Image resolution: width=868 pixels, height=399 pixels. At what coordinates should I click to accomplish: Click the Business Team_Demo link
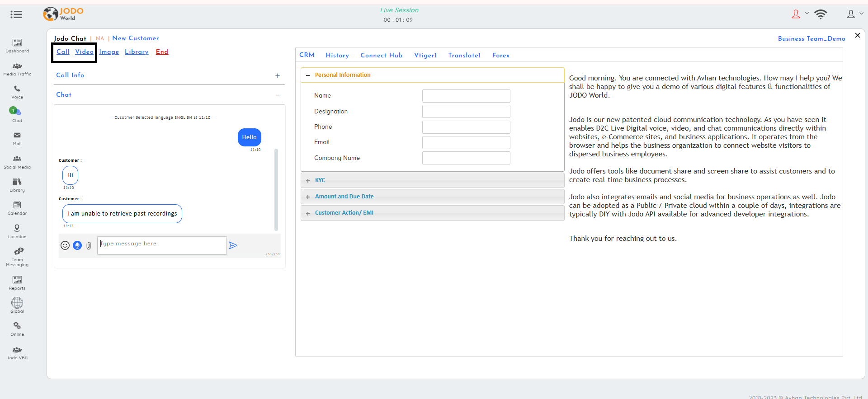coord(811,39)
